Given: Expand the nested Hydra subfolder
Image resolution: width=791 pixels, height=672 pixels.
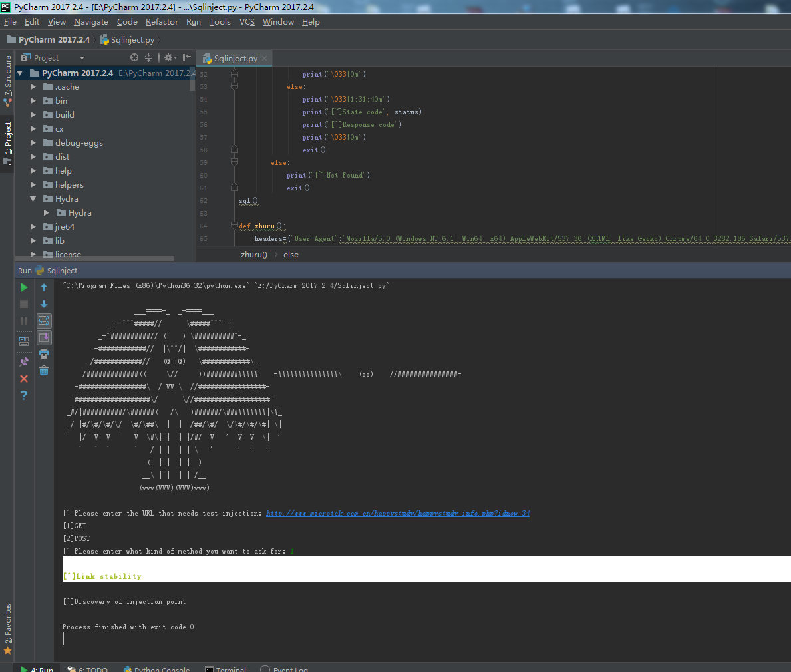Looking at the screenshot, I should [x=47, y=212].
